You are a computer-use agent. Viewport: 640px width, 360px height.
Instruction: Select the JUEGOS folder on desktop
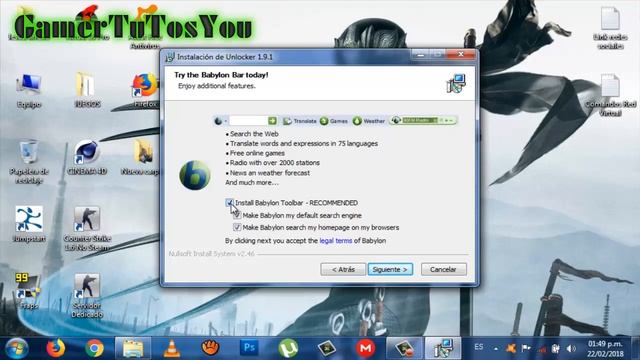[87, 90]
